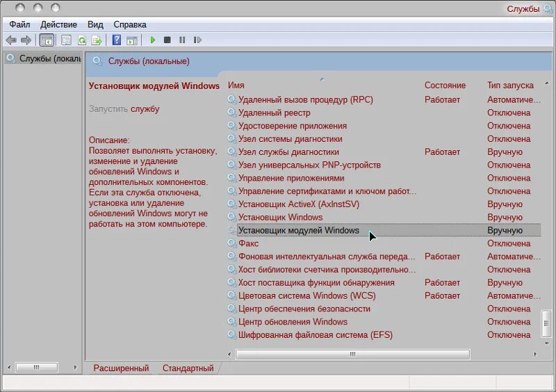The width and height of the screenshot is (556, 392).
Task: Select the Удаленный реестр service
Action: tap(384, 113)
